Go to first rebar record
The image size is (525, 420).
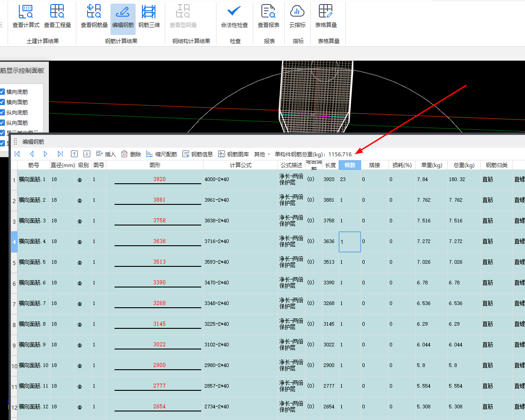pos(17,154)
